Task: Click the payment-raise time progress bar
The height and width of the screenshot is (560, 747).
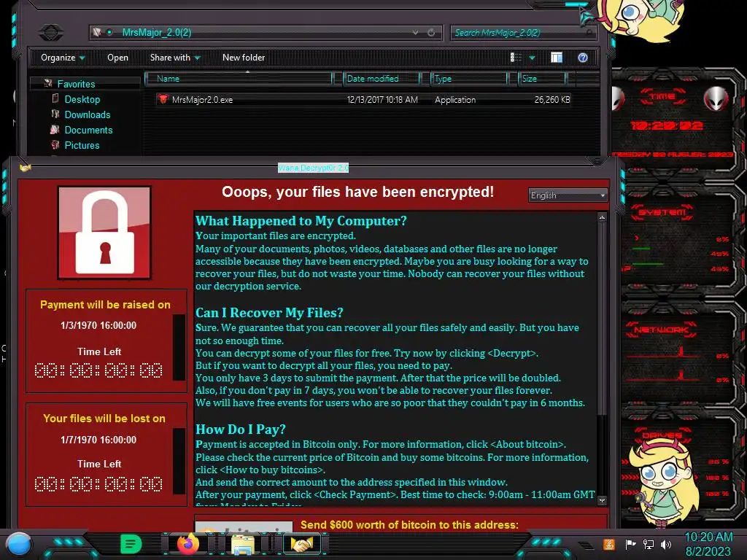Action: coord(179,347)
